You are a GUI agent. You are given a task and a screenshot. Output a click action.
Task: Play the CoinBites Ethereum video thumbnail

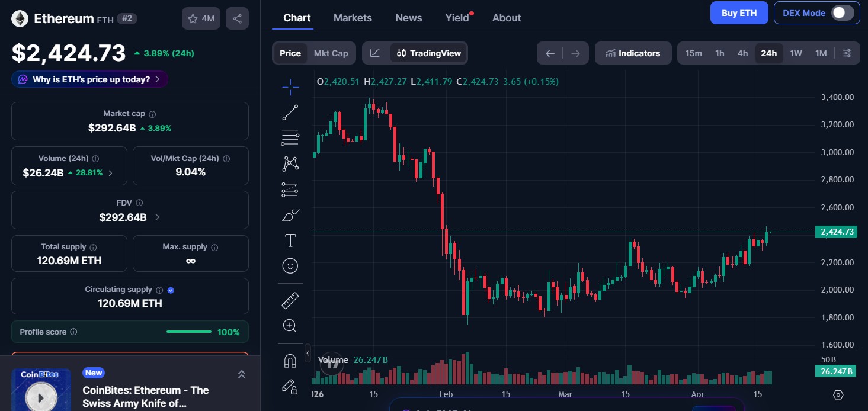[40, 396]
